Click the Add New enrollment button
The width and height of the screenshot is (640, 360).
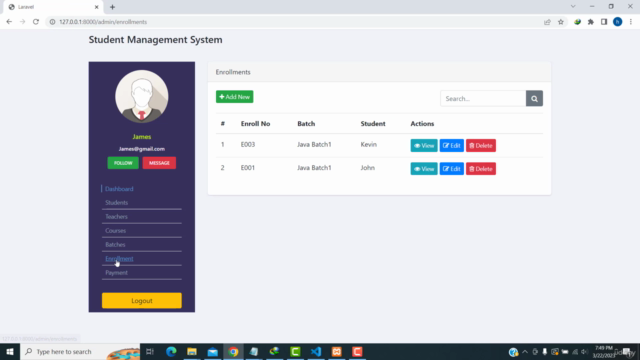[x=234, y=97]
